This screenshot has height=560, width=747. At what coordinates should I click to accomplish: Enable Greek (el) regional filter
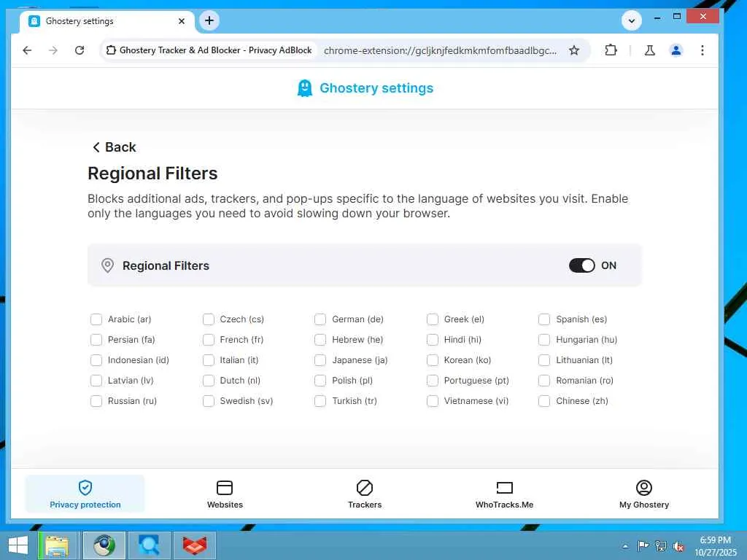433,319
